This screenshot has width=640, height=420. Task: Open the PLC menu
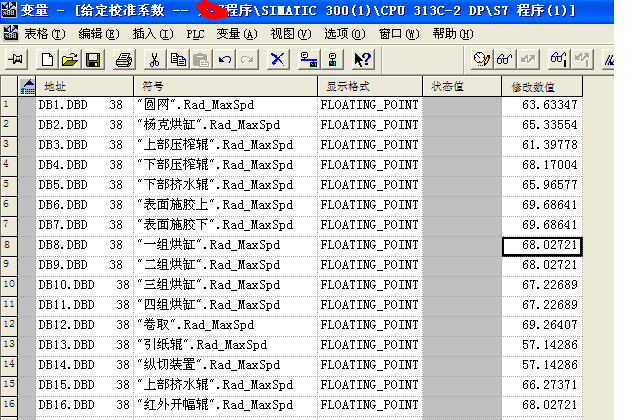(x=195, y=34)
